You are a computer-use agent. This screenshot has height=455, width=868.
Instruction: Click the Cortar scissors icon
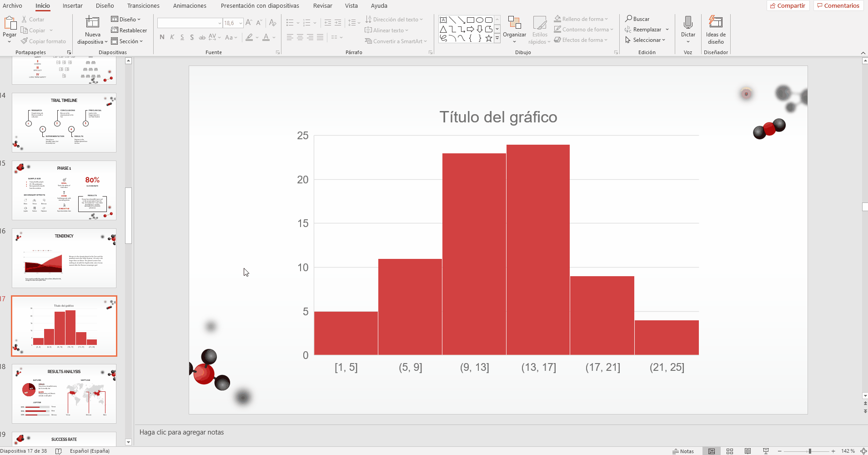(25, 20)
